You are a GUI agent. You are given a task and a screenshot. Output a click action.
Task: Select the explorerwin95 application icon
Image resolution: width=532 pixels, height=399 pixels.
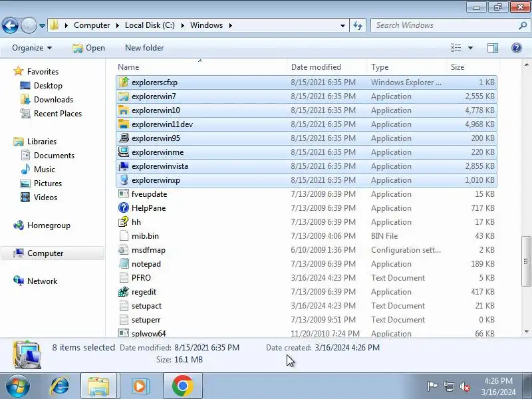click(x=124, y=138)
